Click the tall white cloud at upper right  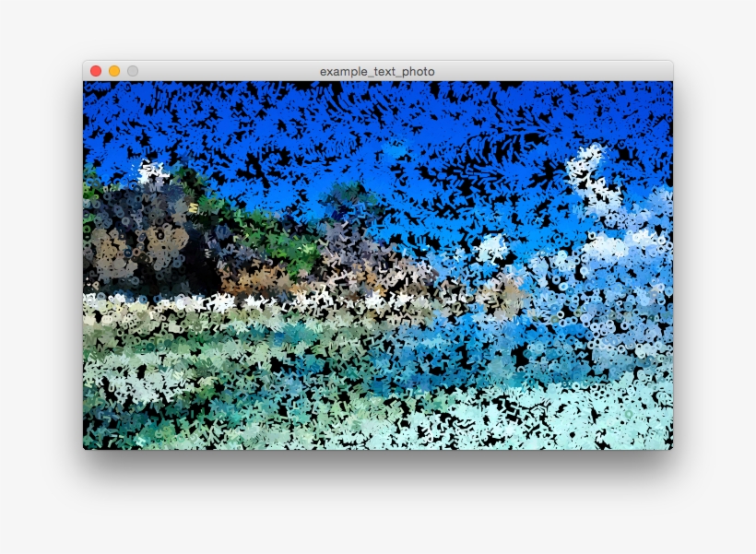click(585, 171)
